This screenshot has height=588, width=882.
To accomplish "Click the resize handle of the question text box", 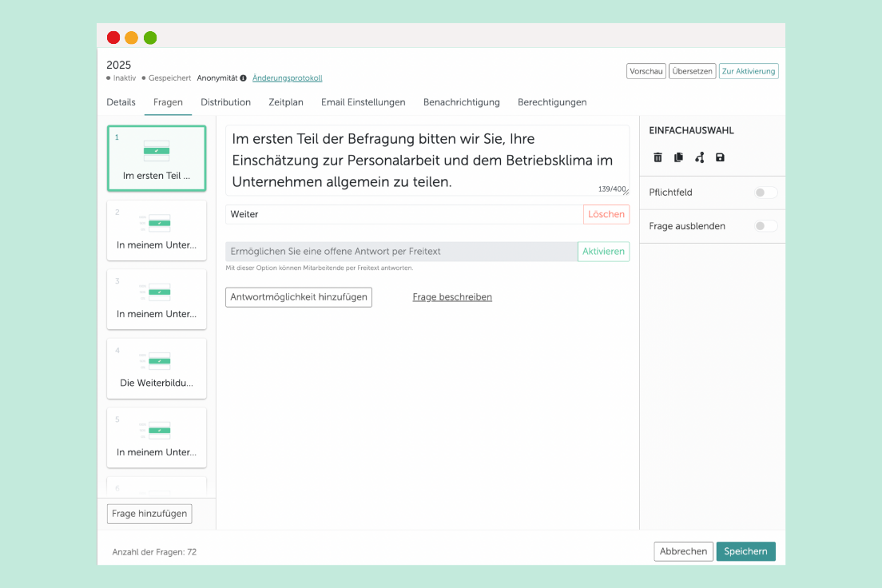I will (626, 193).
